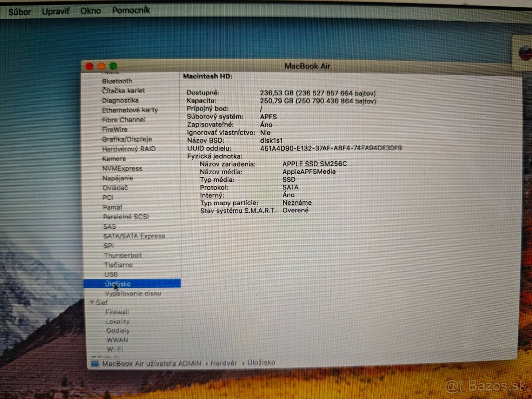The height and width of the screenshot is (399, 532).
Task: Open the Upraviť menu
Action: [x=55, y=11]
